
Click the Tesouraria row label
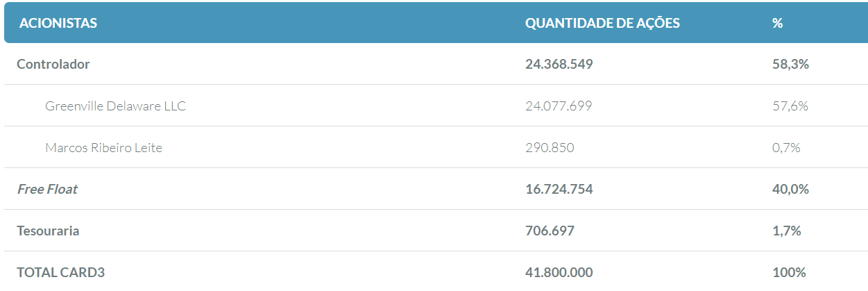coord(48,231)
